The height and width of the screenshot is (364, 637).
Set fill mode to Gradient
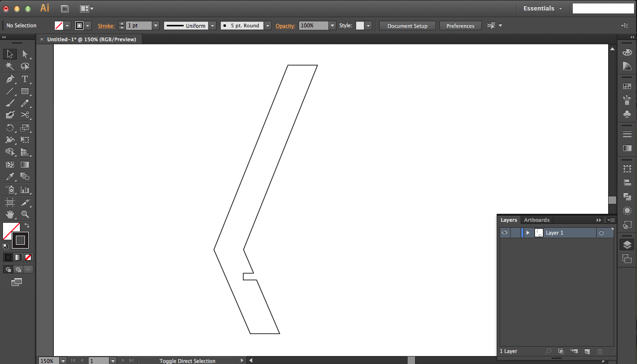pos(18,257)
